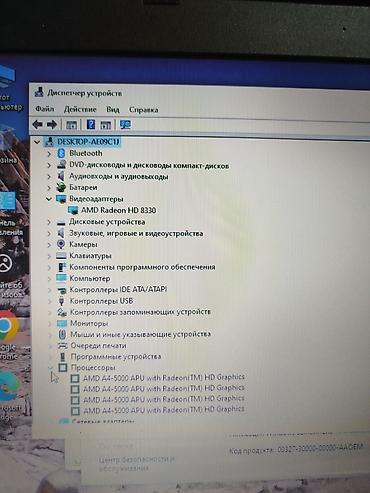The height and width of the screenshot is (493, 370).
Task: Expand the Дисковые устройства category
Action: (x=49, y=222)
